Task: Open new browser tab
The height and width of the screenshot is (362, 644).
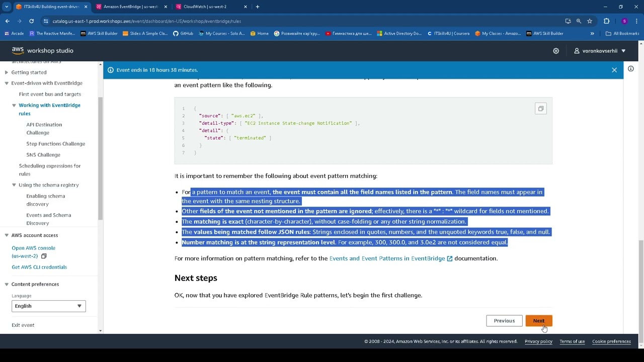Action: click(x=258, y=7)
